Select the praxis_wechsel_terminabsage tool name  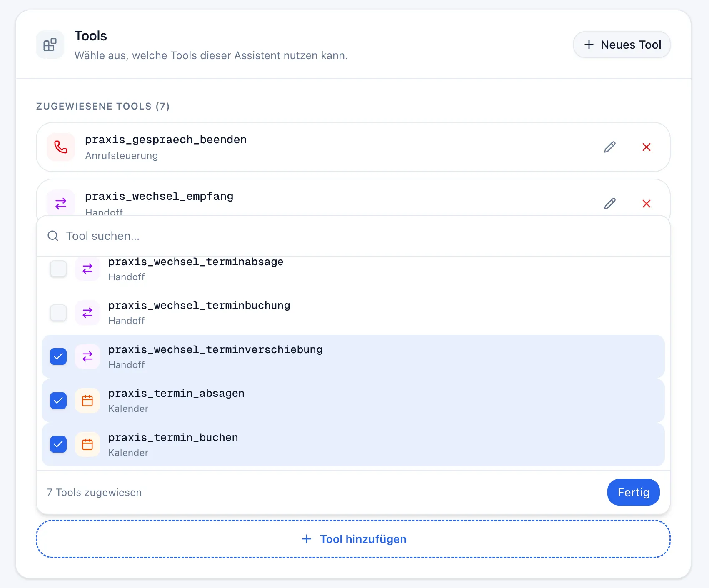pyautogui.click(x=196, y=262)
